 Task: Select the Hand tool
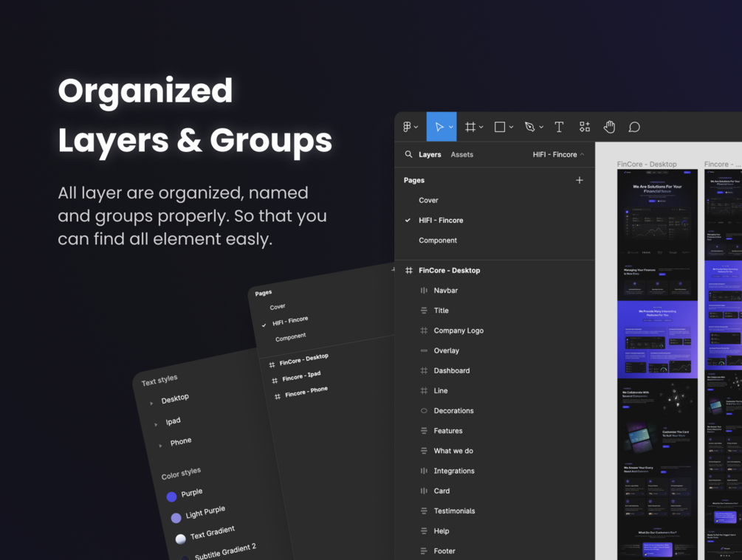coord(610,127)
